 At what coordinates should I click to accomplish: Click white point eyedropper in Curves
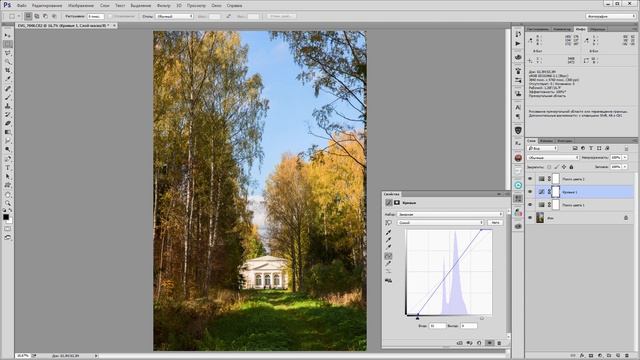pos(389,248)
